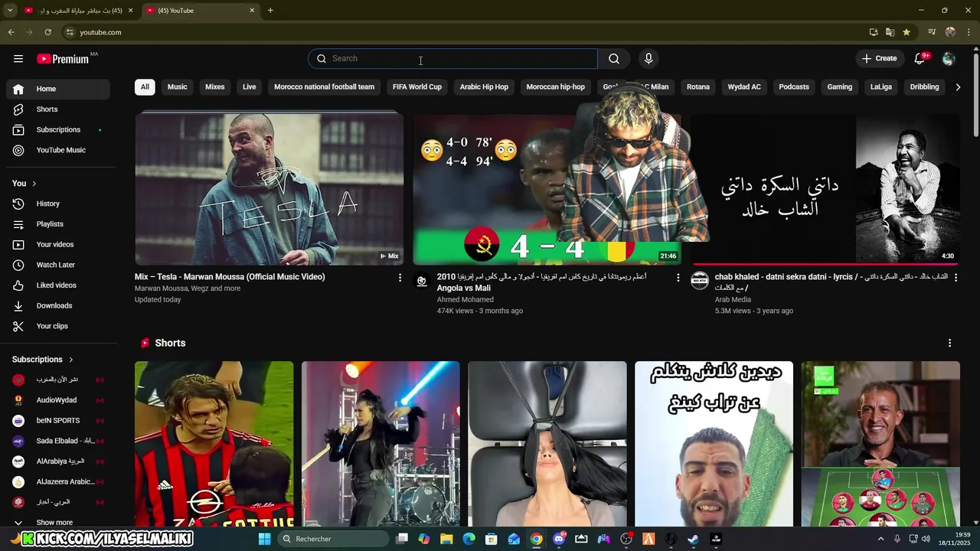Open History in the sidebar
The width and height of the screenshot is (980, 551).
click(58, 204)
